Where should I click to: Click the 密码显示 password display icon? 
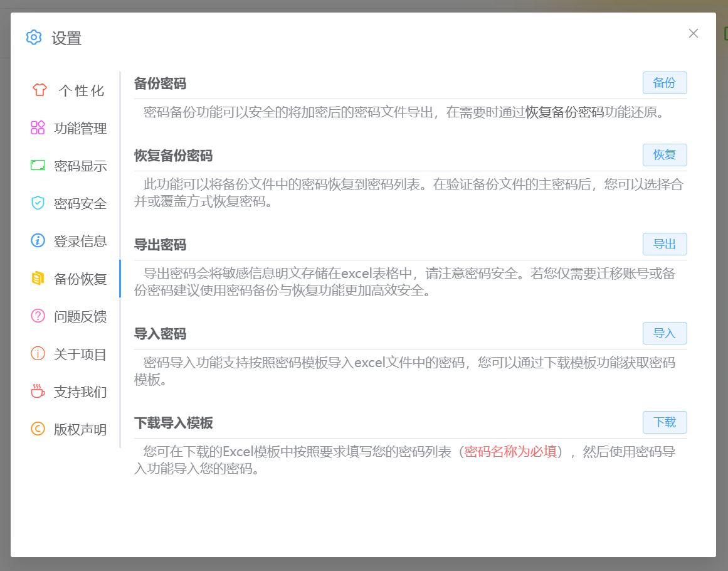point(38,166)
